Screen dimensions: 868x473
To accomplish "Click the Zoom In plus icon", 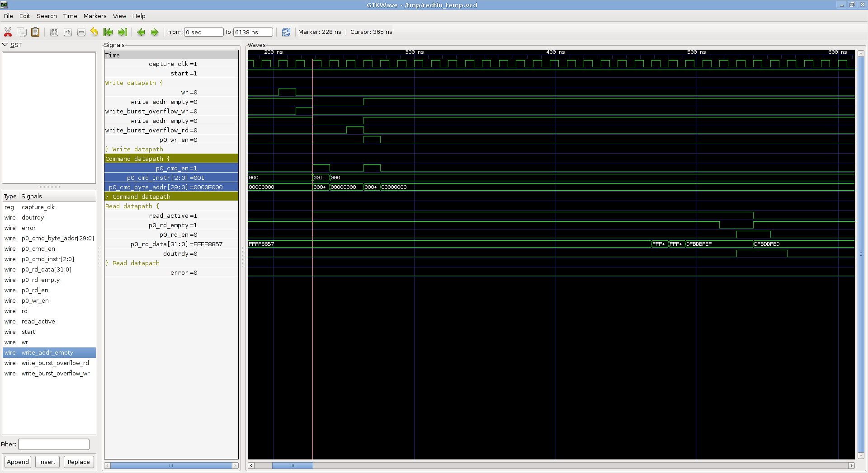I will [68, 32].
